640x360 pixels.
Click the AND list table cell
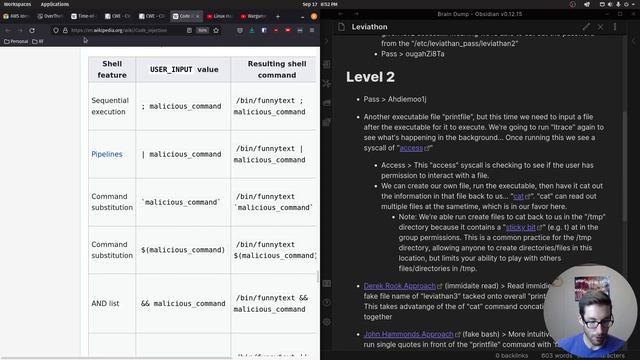(x=112, y=303)
